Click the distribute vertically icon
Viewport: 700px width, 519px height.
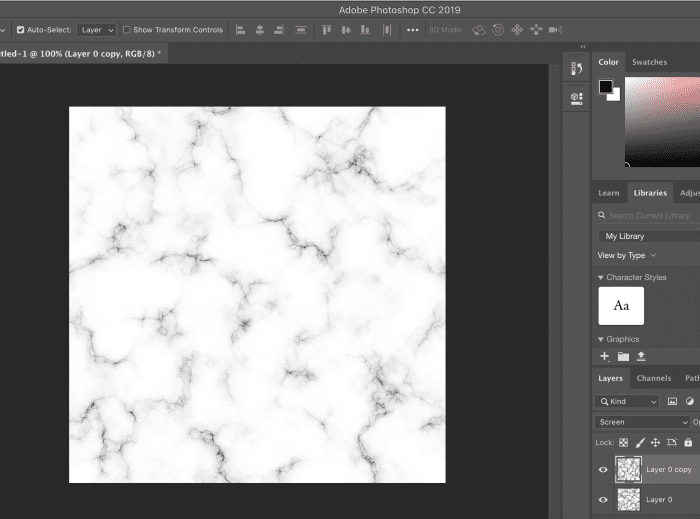pos(301,30)
